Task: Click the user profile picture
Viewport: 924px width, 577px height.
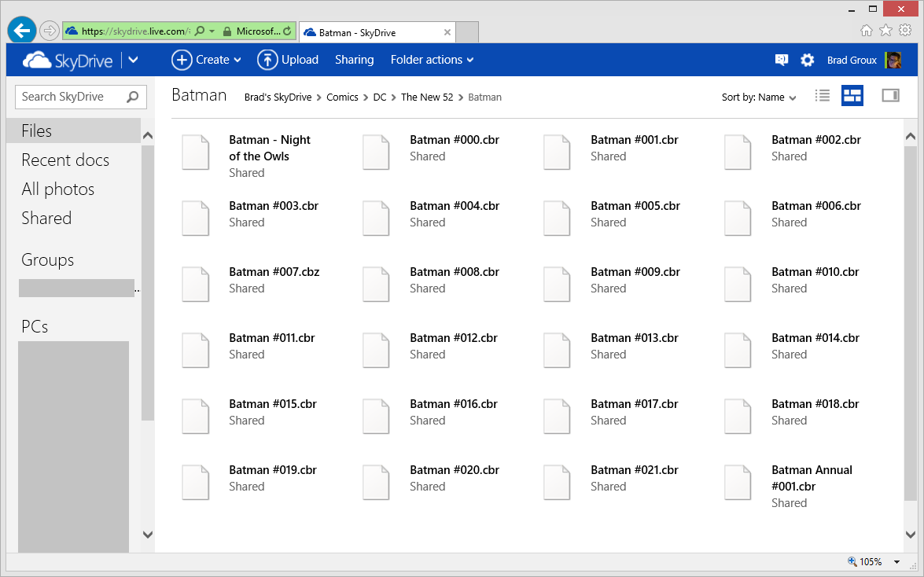Action: tap(893, 60)
